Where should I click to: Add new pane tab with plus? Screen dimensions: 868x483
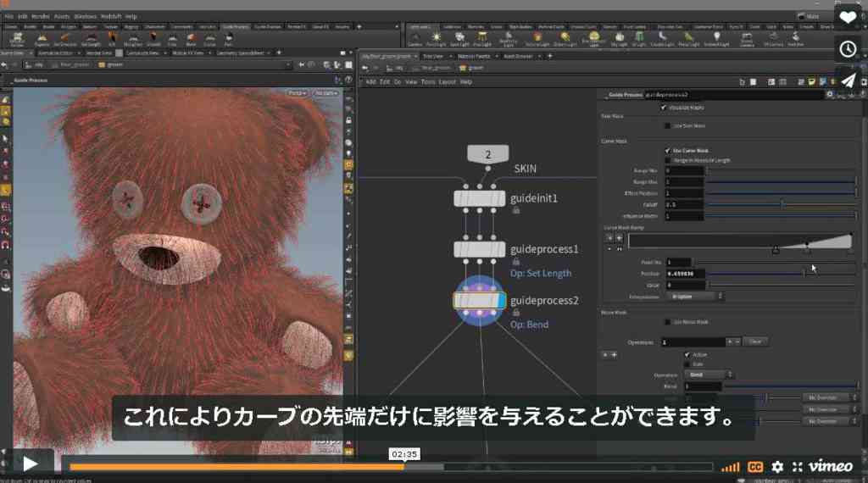click(x=549, y=56)
